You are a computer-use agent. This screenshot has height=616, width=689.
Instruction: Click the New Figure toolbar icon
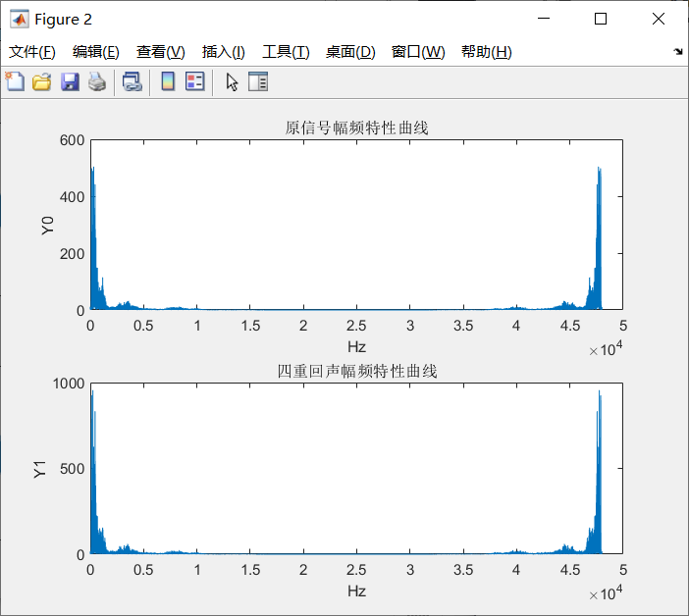pos(15,81)
